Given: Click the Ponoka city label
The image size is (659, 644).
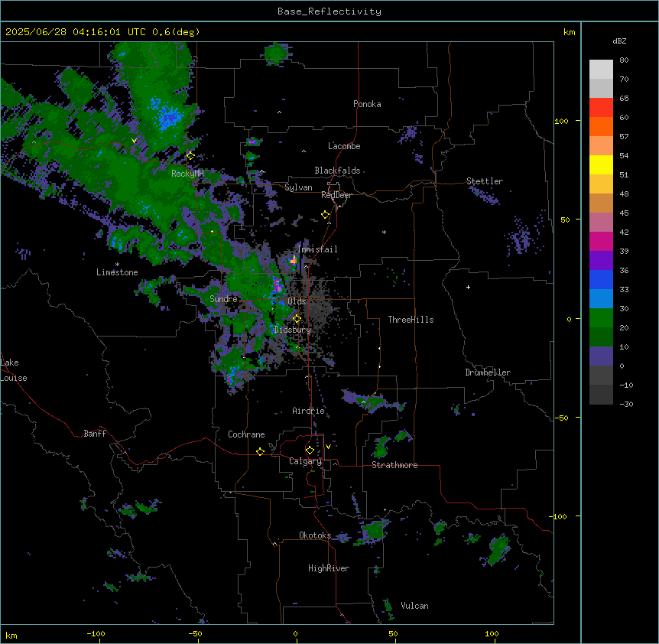Looking at the screenshot, I should pyautogui.click(x=367, y=104).
